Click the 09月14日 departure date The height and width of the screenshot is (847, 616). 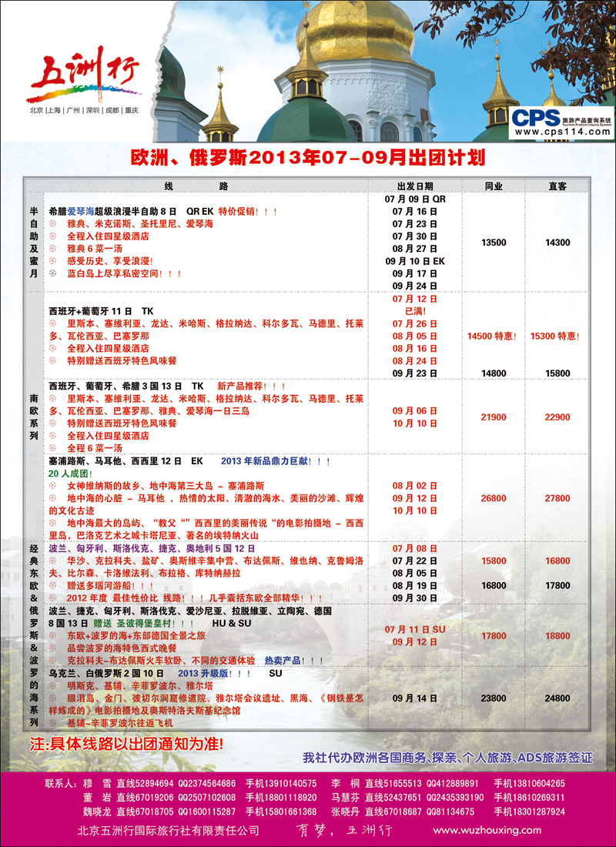pos(415,698)
